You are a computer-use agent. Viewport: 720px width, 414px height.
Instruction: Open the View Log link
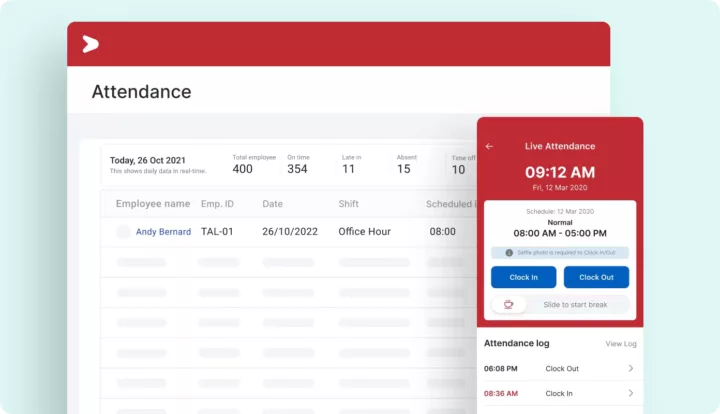coord(620,344)
